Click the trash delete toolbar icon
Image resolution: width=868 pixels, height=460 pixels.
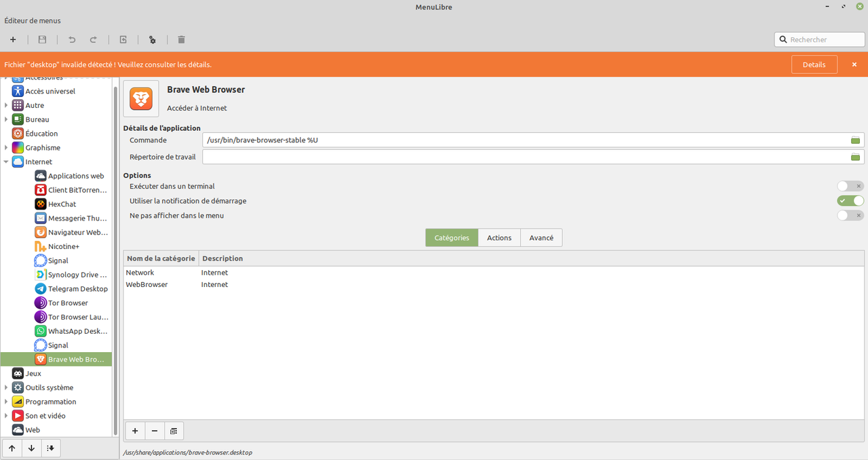[181, 40]
